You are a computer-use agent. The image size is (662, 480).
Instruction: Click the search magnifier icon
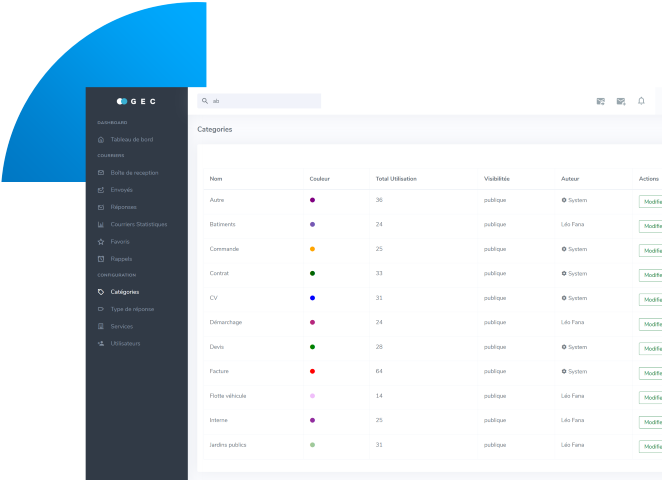pos(205,101)
